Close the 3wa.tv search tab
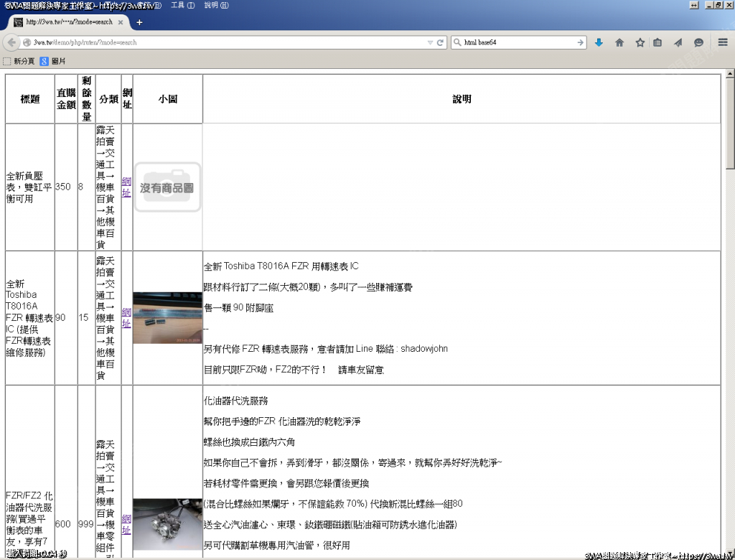Image resolution: width=735 pixels, height=560 pixels. (121, 22)
